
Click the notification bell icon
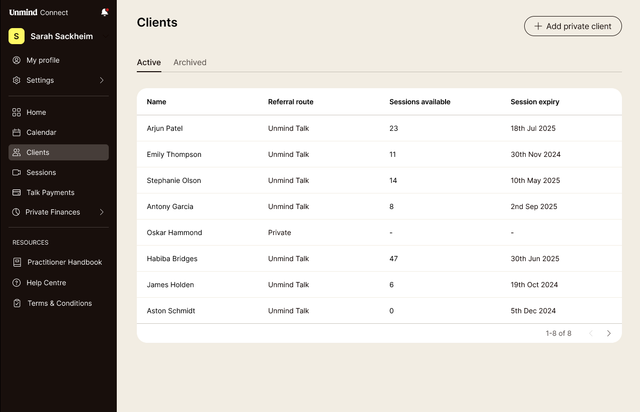coord(105,12)
